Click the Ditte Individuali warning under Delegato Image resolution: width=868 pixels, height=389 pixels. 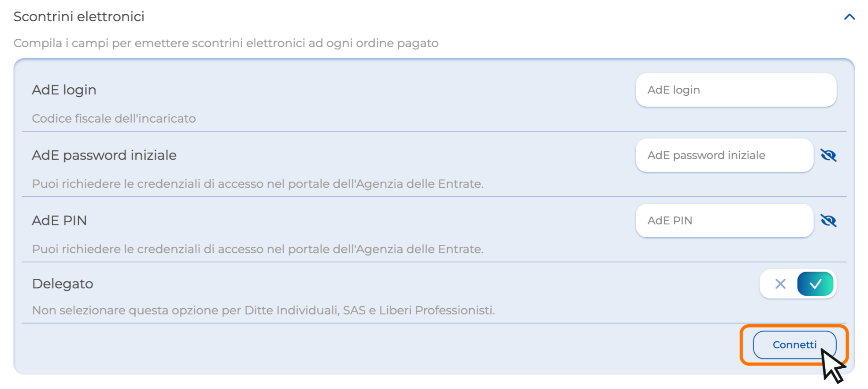263,310
